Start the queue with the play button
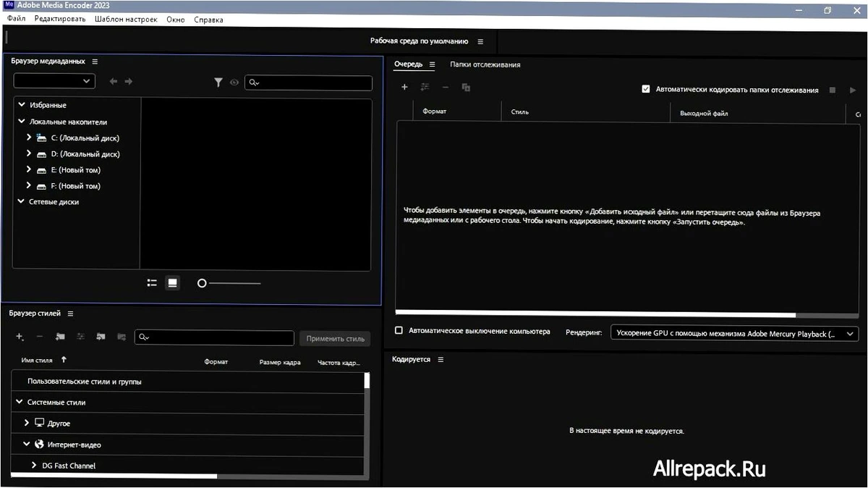The width and height of the screenshot is (868, 488). 853,90
